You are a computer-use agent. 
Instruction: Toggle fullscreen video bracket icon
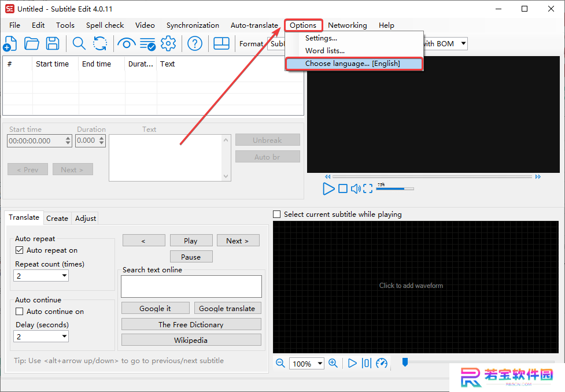(x=368, y=188)
